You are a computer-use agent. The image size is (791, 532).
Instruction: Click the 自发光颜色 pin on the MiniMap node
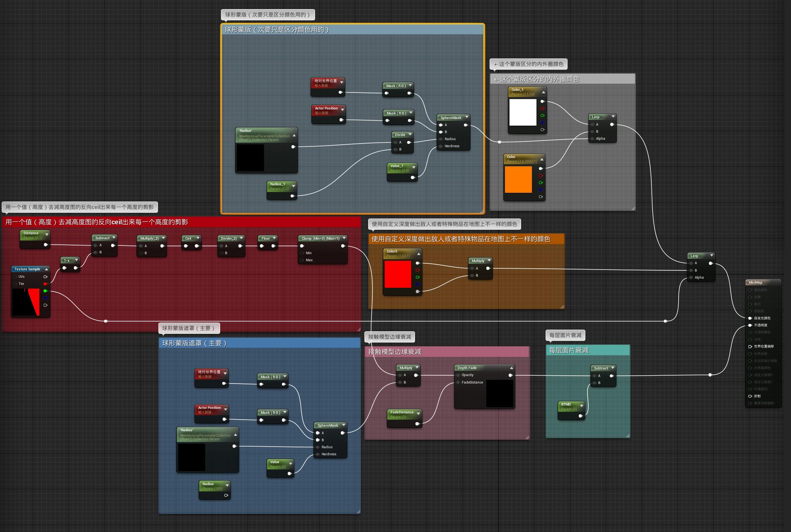click(x=750, y=318)
